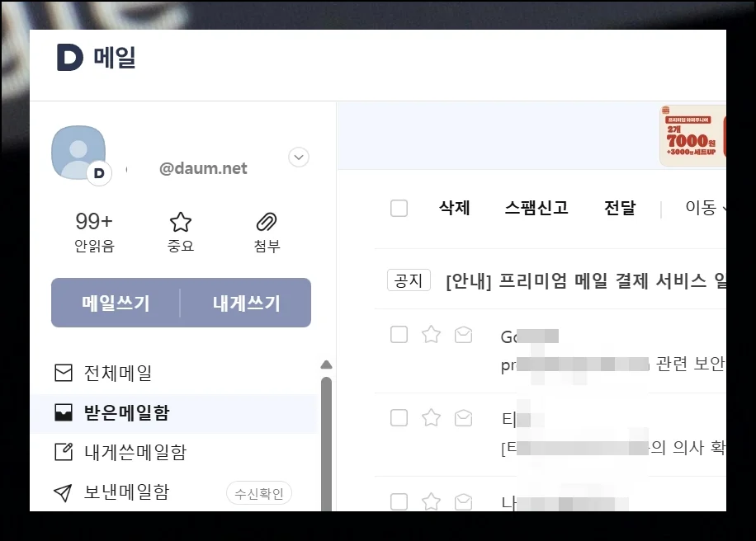Screen dimensions: 756x541
Task: Open important mail via star icon
Action: pos(180,222)
